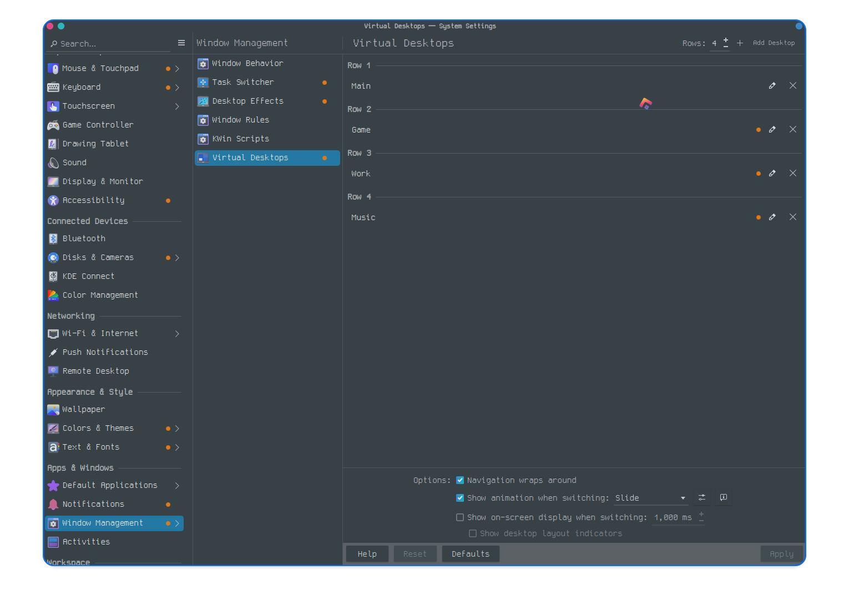Click Add Desktop button
The height and width of the screenshot is (616, 849).
pos(767,43)
